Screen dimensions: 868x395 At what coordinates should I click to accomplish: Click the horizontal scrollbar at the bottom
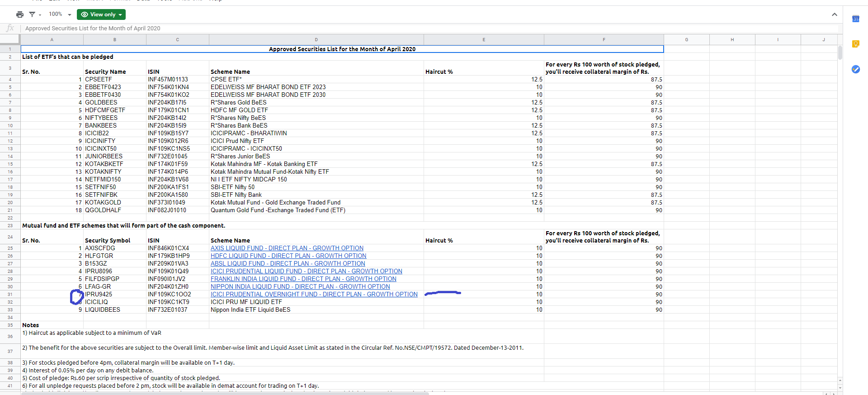(225, 393)
